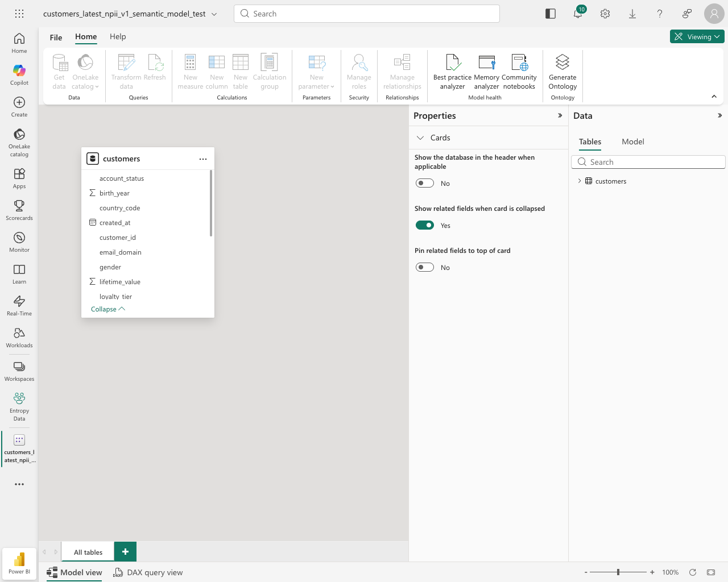Image resolution: width=728 pixels, height=582 pixels.
Task: Open the Viewing mode dropdown
Action: pos(697,36)
